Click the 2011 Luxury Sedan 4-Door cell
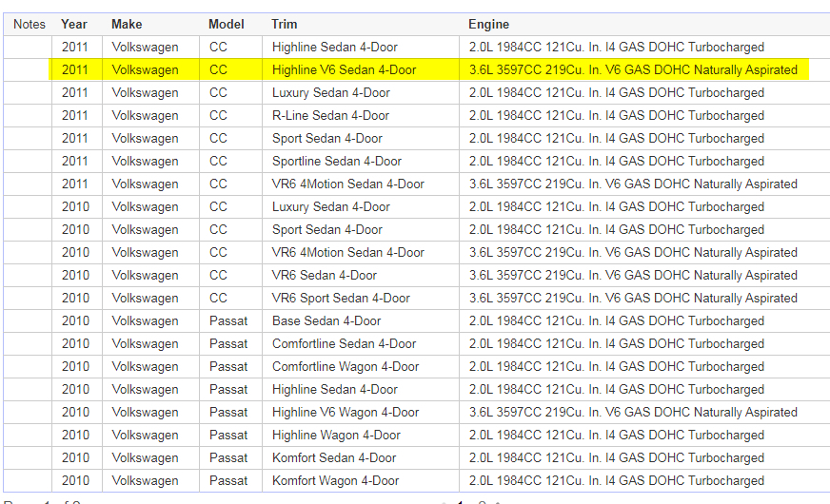Viewport: 830px width, 504px height. tap(331, 92)
